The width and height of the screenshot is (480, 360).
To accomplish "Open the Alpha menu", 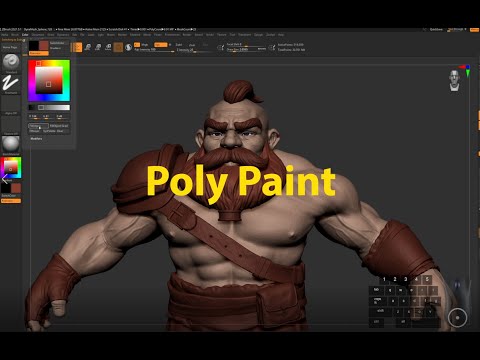I will click(5, 35).
